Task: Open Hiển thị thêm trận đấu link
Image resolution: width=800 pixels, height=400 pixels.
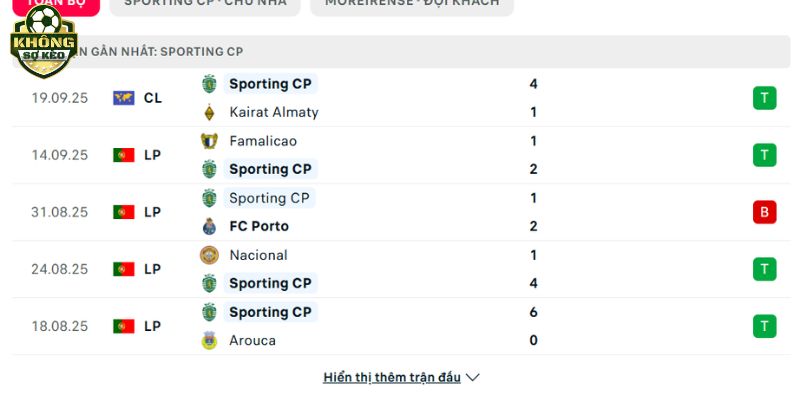Action: pyautogui.click(x=392, y=378)
